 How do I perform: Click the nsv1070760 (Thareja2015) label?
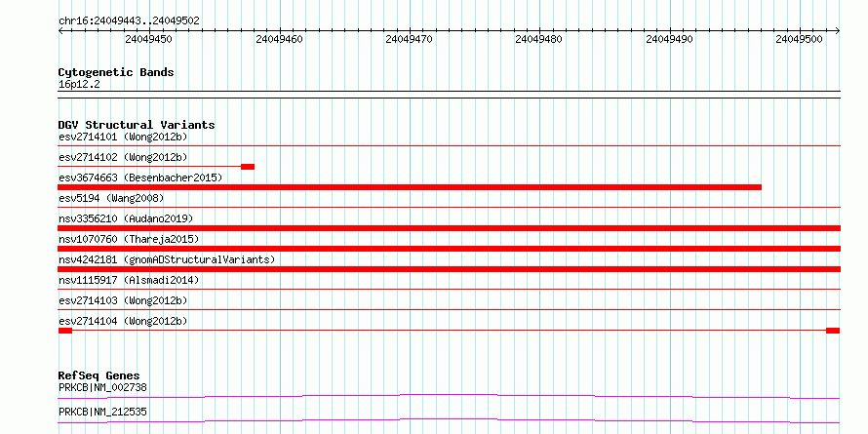tap(129, 239)
